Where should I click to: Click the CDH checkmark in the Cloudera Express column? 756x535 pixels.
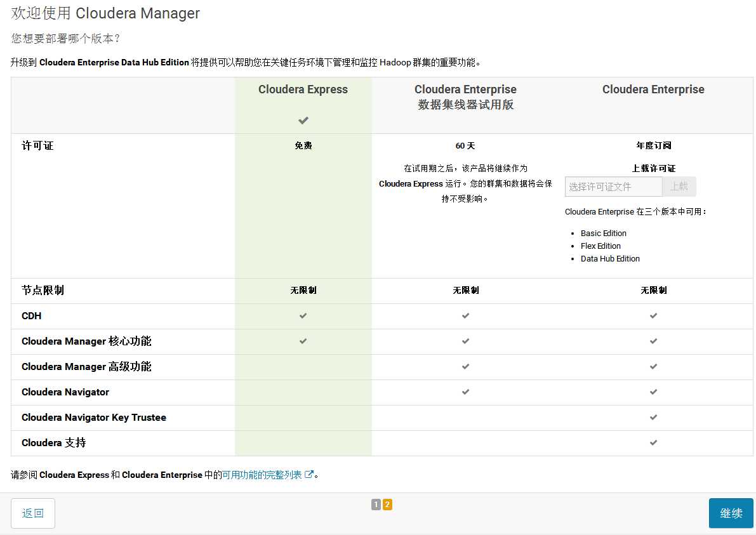[x=303, y=315]
